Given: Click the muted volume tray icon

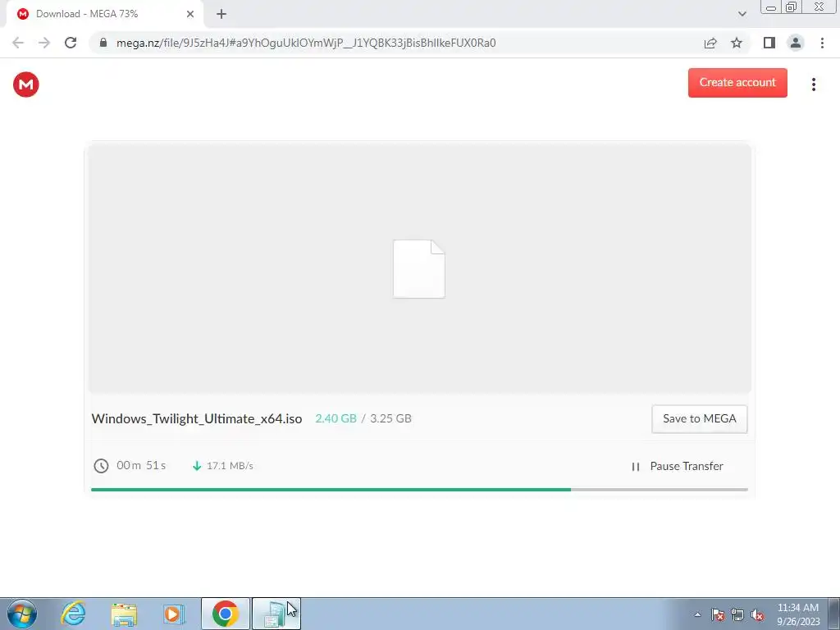Looking at the screenshot, I should coord(757,614).
